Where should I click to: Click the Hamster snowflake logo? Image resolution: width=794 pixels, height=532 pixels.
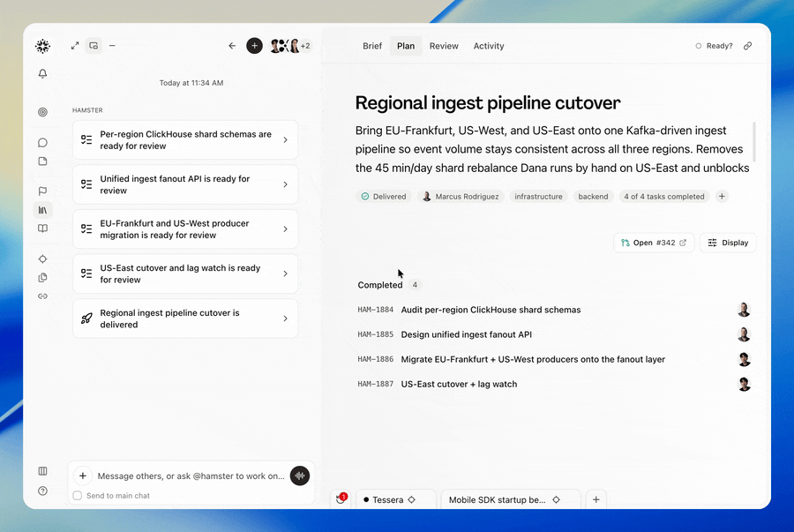[x=42, y=46]
